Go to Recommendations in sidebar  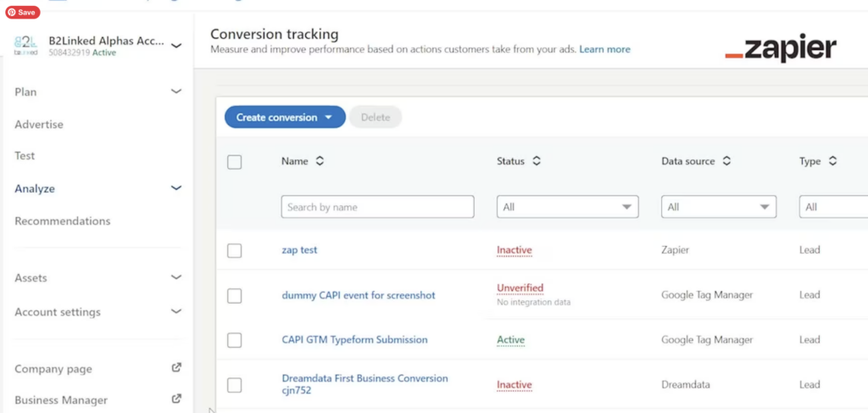(63, 221)
